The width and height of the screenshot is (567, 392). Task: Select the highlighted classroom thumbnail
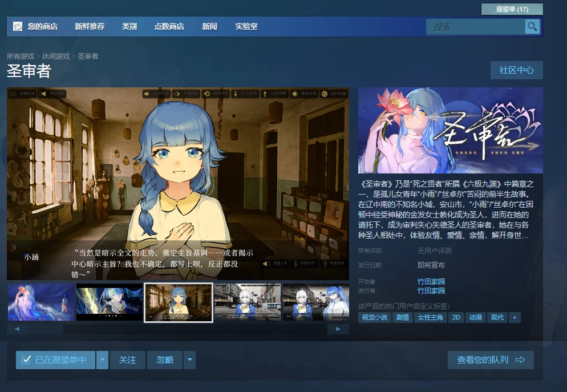click(x=179, y=302)
